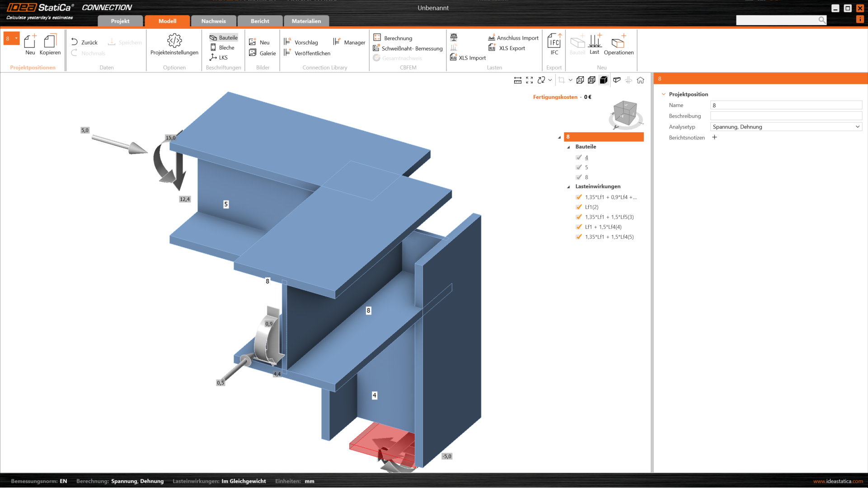
Task: Click Schweißnaht-Bemessung
Action: coord(408,48)
